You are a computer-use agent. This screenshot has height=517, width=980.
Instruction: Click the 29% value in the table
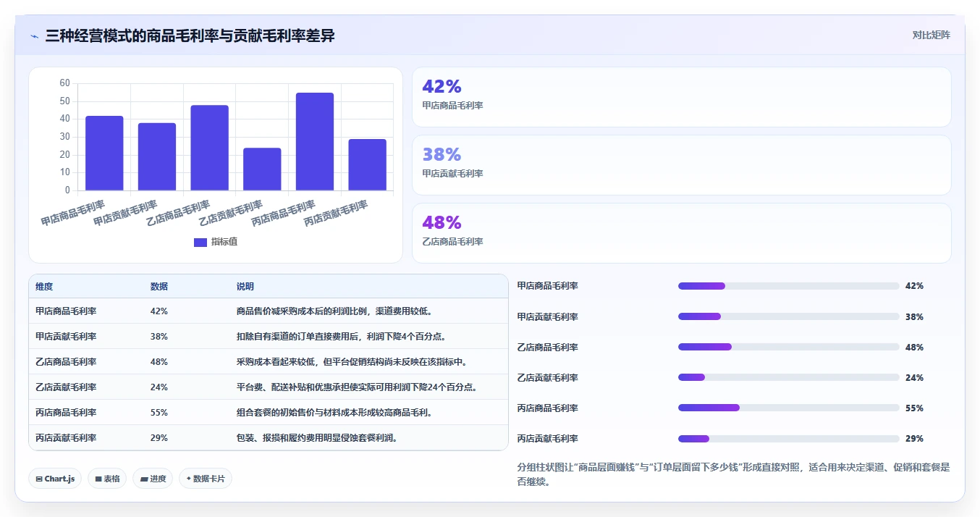coord(159,437)
